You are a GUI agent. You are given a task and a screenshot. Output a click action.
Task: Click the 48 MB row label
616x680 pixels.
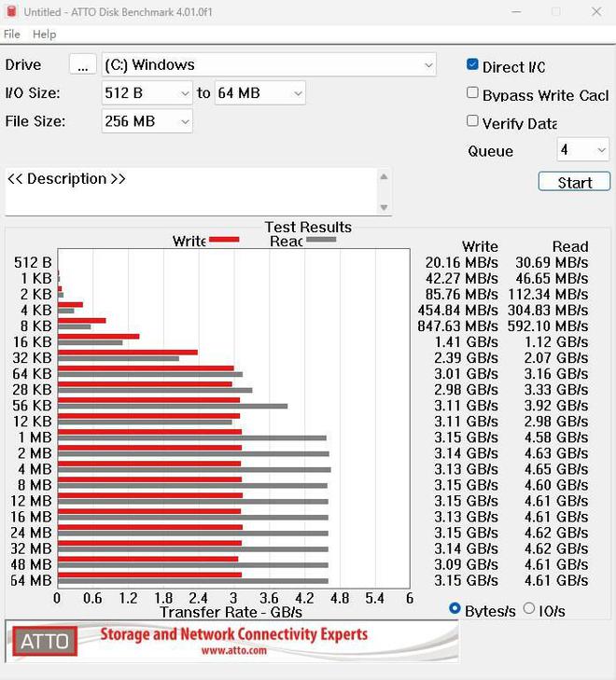tap(31, 564)
